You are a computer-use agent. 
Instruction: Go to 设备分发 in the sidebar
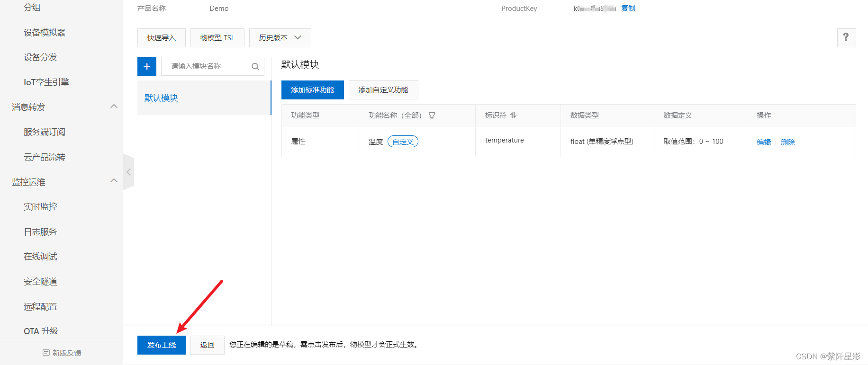40,57
